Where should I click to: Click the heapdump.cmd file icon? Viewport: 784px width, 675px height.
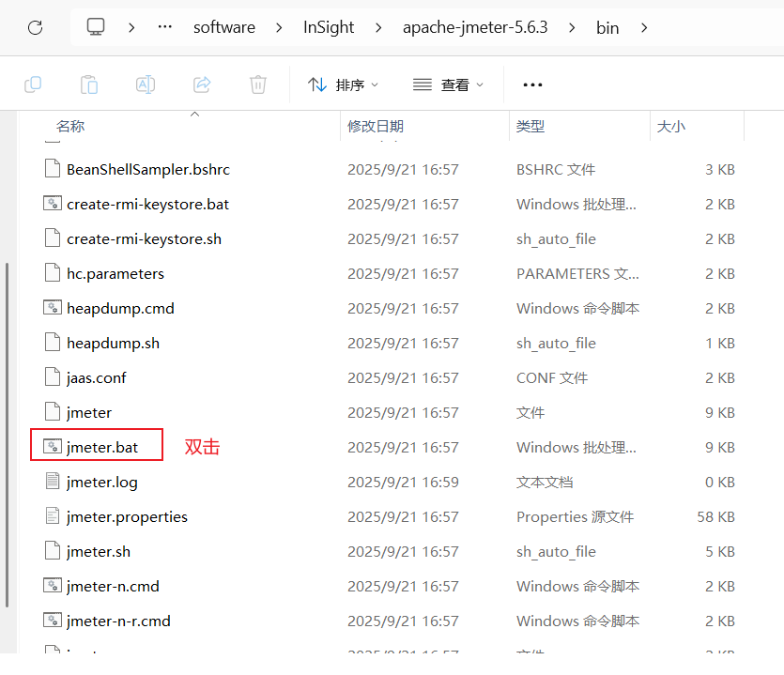coord(53,308)
